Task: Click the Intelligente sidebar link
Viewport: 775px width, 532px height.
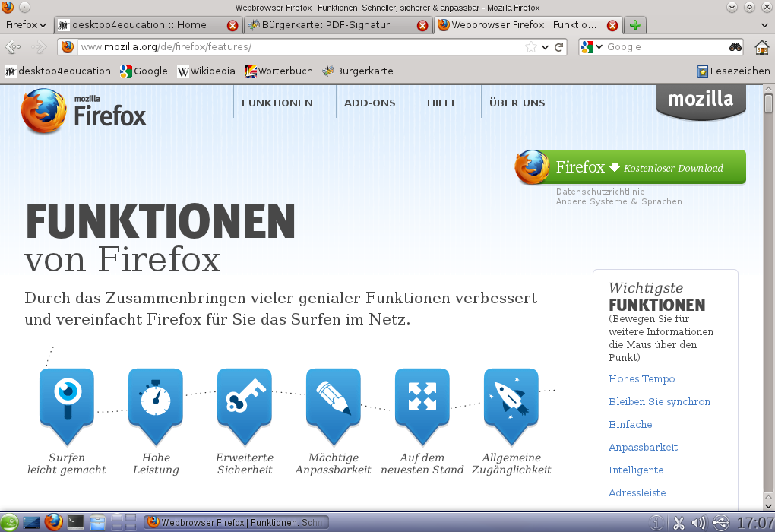Action: coord(636,470)
